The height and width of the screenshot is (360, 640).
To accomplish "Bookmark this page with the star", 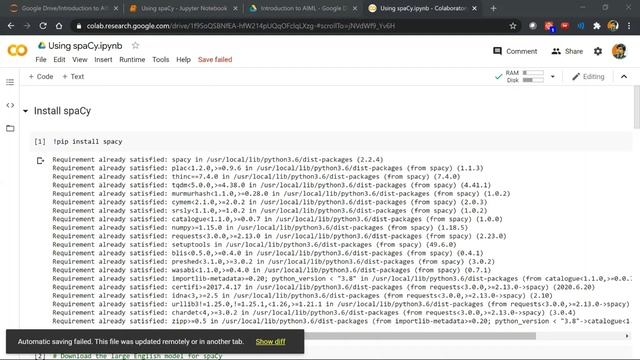I will [x=513, y=26].
